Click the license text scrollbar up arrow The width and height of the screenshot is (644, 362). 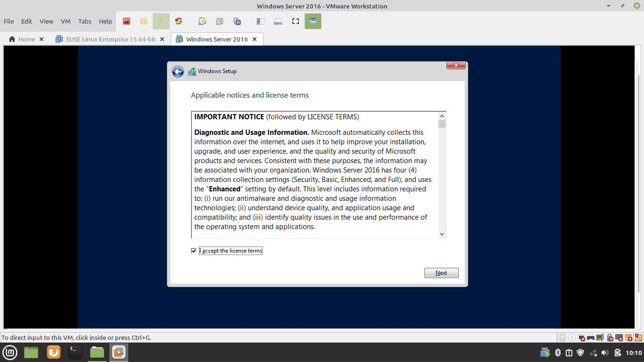coord(442,116)
